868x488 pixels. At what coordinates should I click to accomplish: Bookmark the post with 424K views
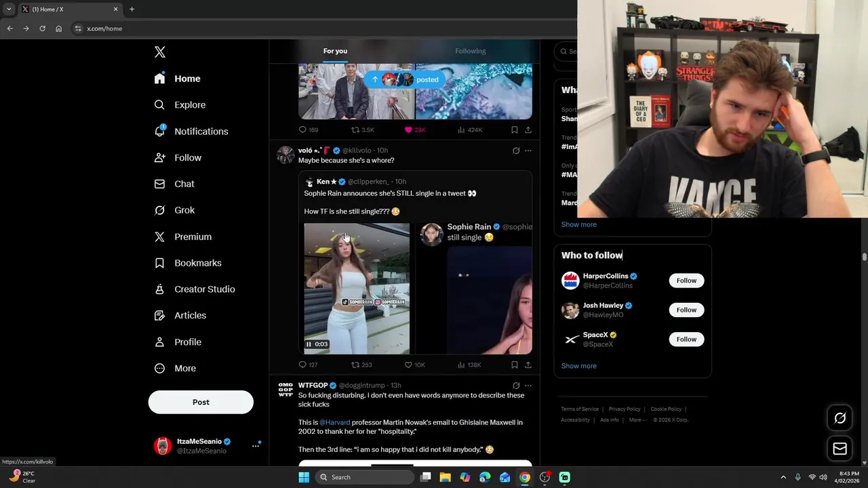click(515, 129)
